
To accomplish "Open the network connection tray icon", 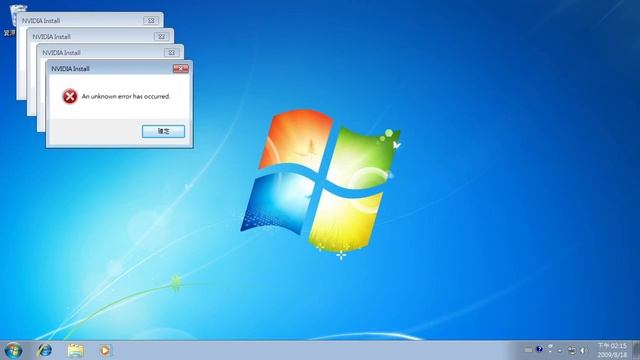I will (572, 350).
